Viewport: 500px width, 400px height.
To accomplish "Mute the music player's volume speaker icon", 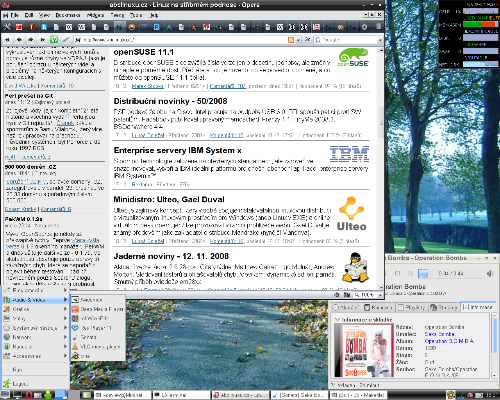I will pos(490,273).
